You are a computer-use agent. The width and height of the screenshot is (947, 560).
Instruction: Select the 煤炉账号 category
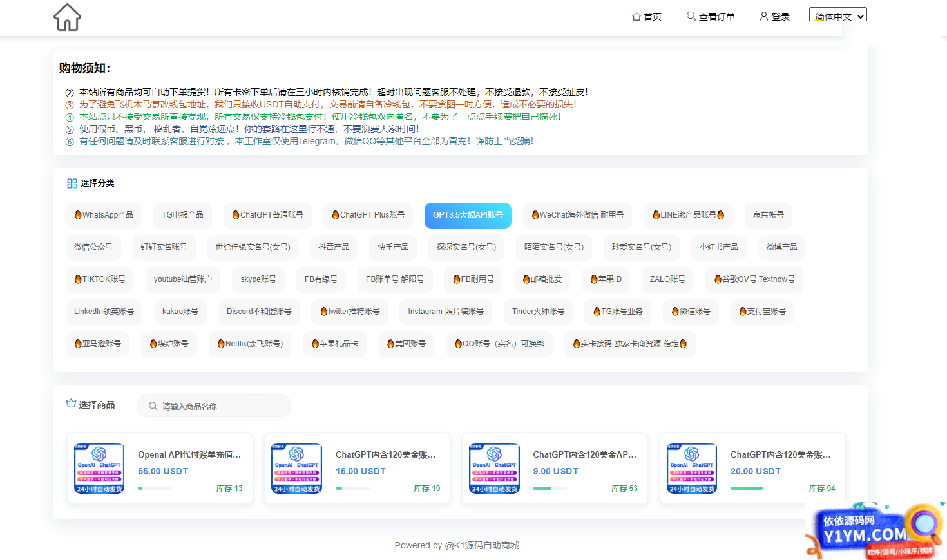169,344
